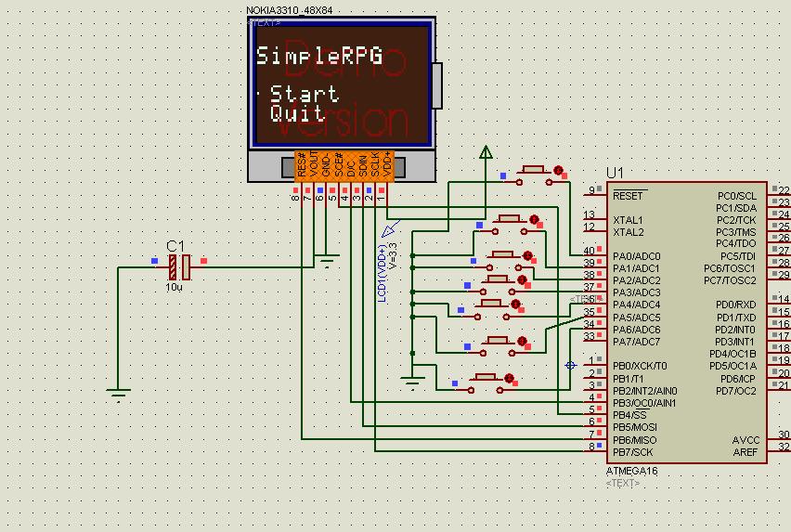Click the <TEXT> placeholder below ATMEGA16
Image resolution: width=791 pixels, height=532 pixels.
(623, 483)
